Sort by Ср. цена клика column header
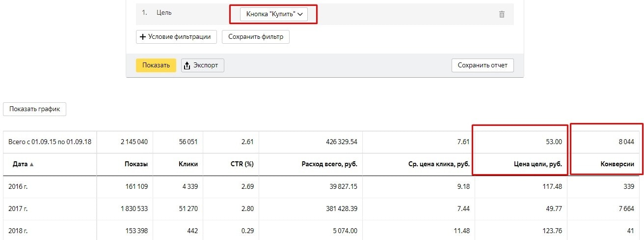This screenshot has height=240, width=644. point(440,164)
